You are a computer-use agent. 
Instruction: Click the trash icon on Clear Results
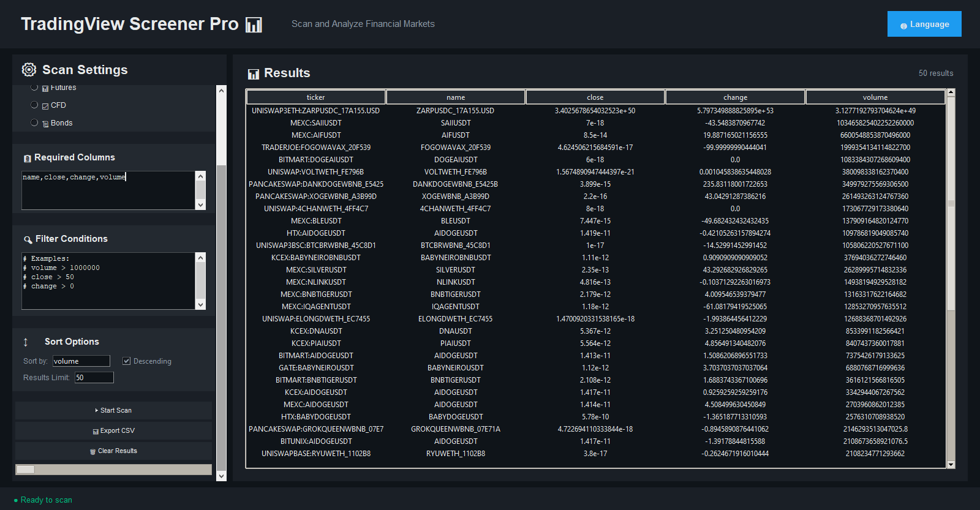coord(93,451)
